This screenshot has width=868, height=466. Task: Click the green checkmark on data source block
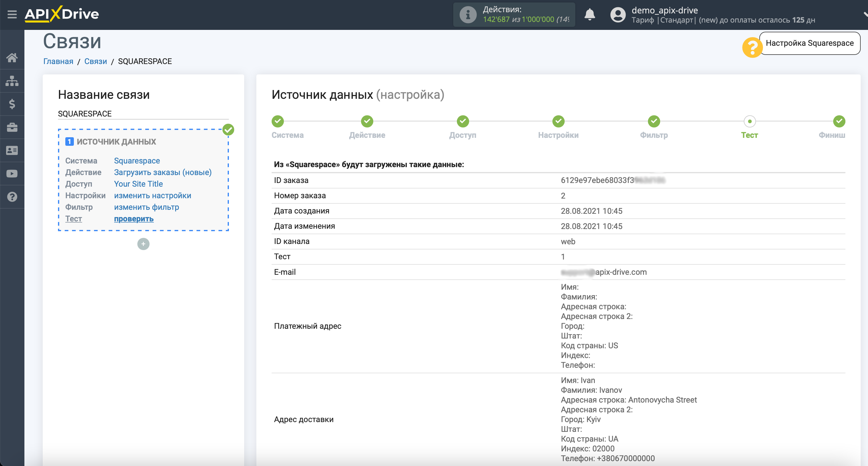pyautogui.click(x=228, y=130)
